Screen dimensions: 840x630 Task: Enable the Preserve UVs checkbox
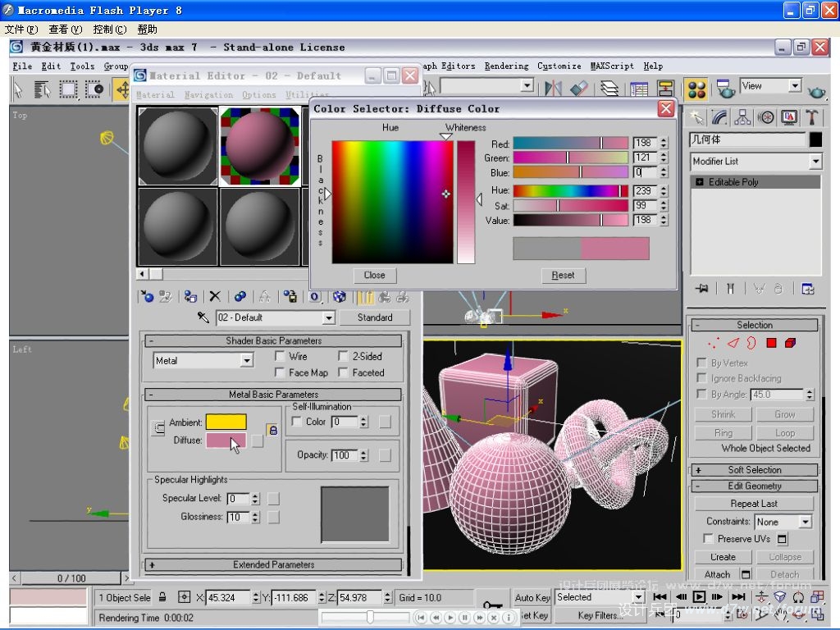tap(708, 539)
